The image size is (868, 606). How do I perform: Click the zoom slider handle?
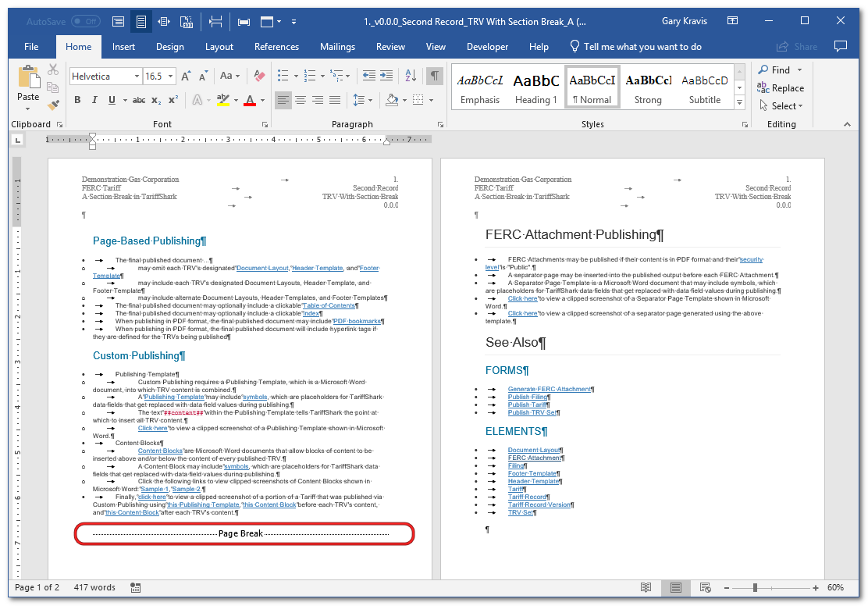click(x=755, y=588)
